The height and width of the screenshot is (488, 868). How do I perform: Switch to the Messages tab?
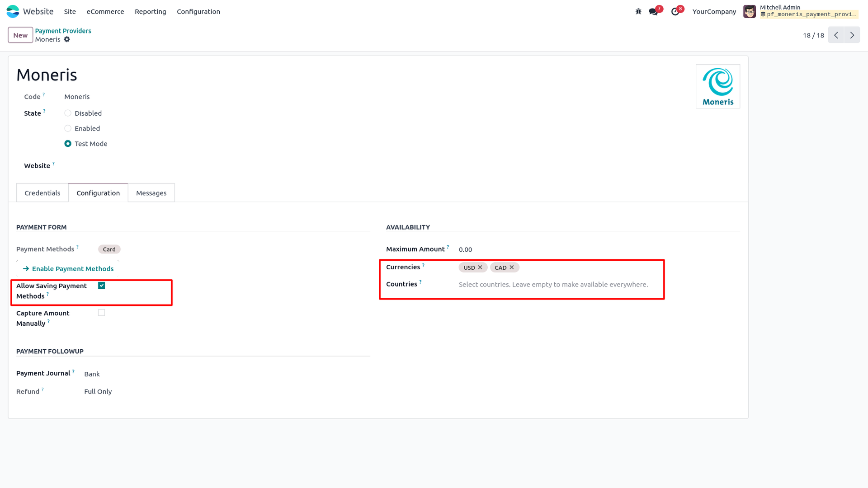click(151, 193)
